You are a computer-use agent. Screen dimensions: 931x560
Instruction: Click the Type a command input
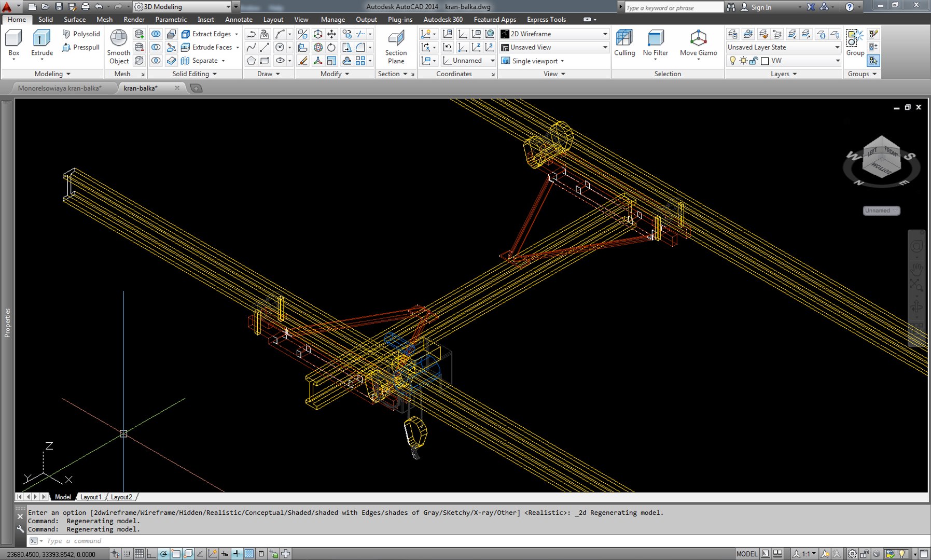coord(477,541)
